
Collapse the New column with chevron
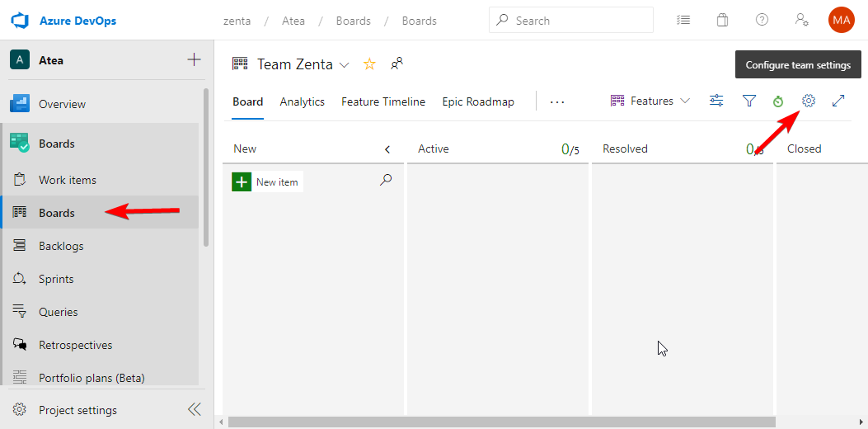[387, 149]
